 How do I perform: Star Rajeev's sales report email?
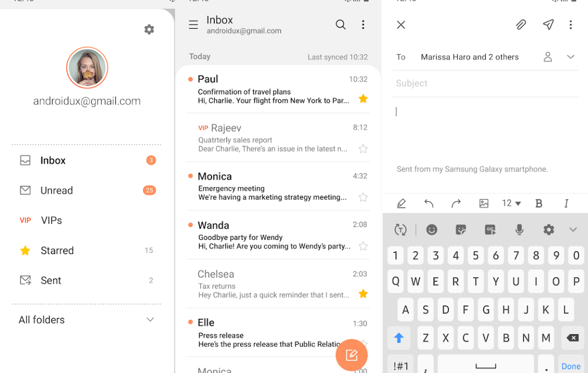tap(363, 149)
